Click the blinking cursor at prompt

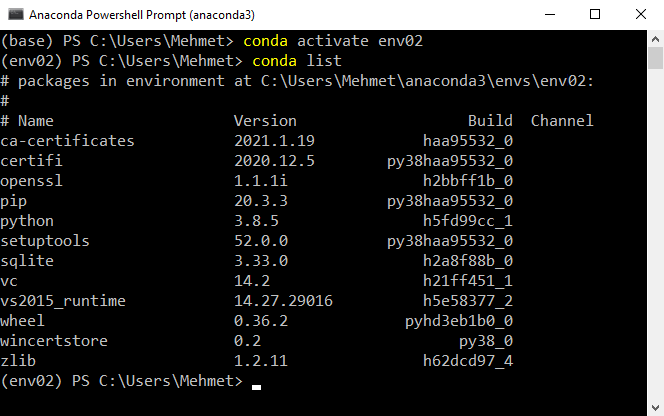[x=256, y=387]
